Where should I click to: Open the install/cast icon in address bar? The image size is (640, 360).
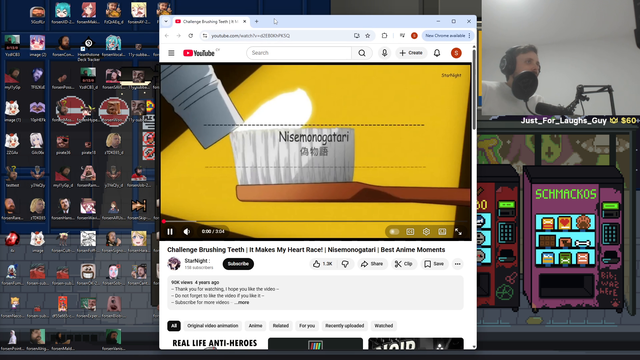click(357, 36)
